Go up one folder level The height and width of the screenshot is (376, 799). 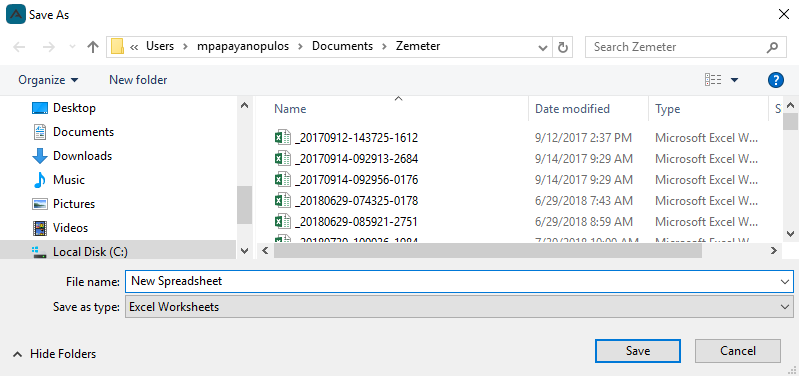click(93, 47)
